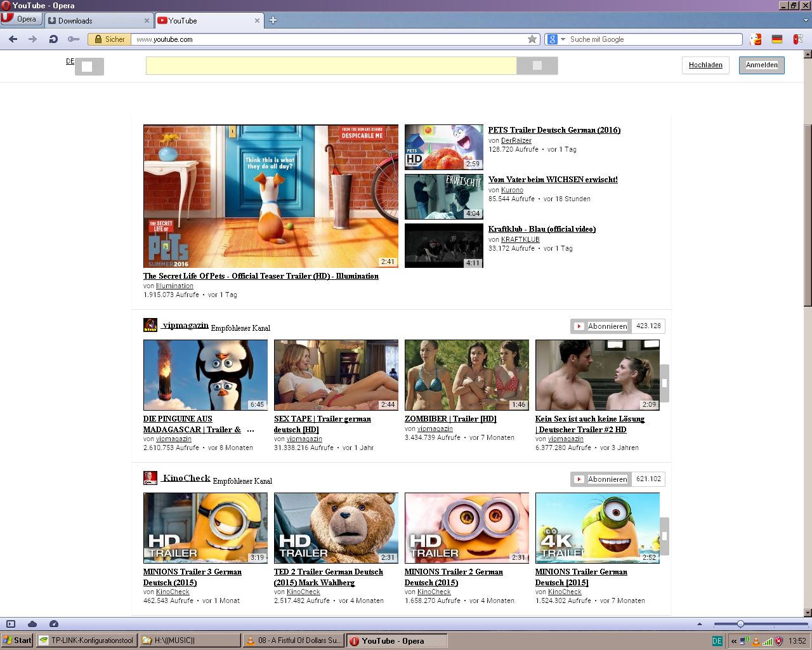Click the KinoCheck channel avatar icon
Image resolution: width=812 pixels, height=650 pixels.
[150, 478]
